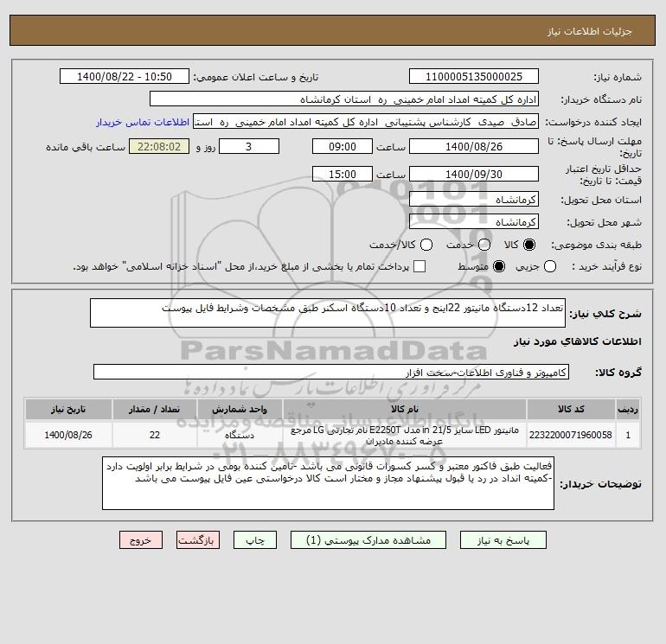Click the price validity date 1400/09/30 field
Viewport: 666px width, 644px height.
[x=474, y=174]
